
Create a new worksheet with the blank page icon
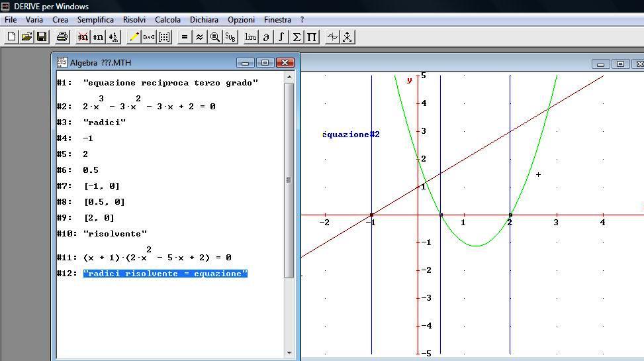point(11,37)
